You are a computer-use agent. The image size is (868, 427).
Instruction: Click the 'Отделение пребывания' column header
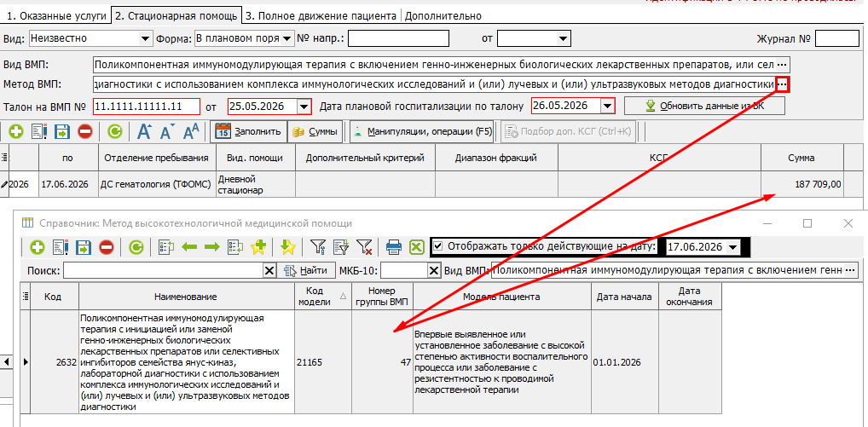[157, 158]
